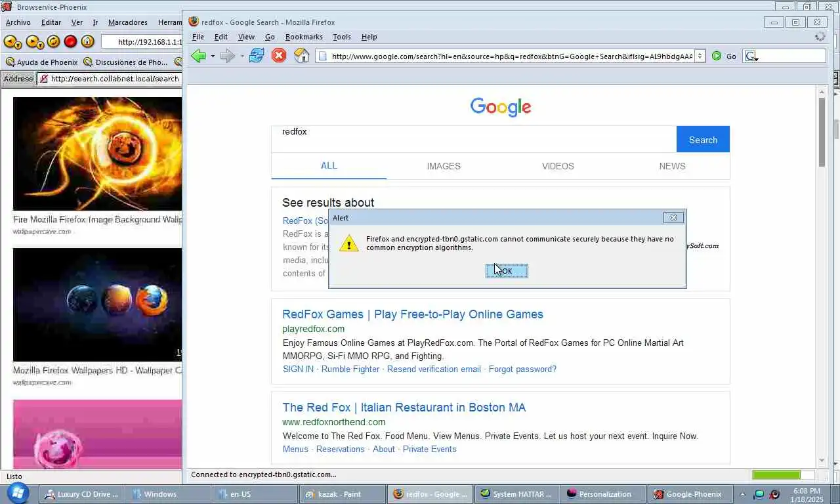The width and height of the screenshot is (840, 504).
Task: Switch to the NEWS tab
Action: (x=672, y=166)
